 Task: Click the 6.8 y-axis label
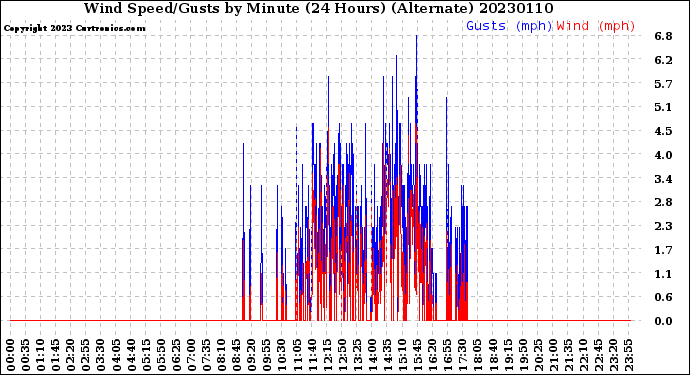pos(664,37)
